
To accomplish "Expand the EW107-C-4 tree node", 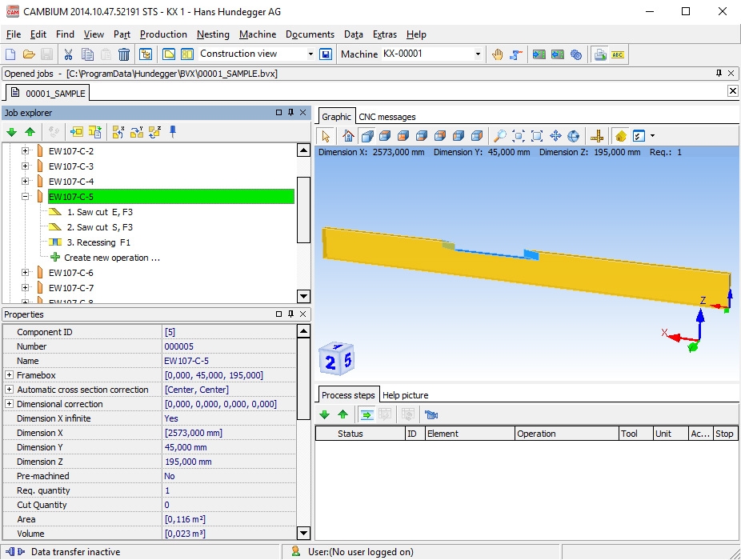I will point(25,182).
